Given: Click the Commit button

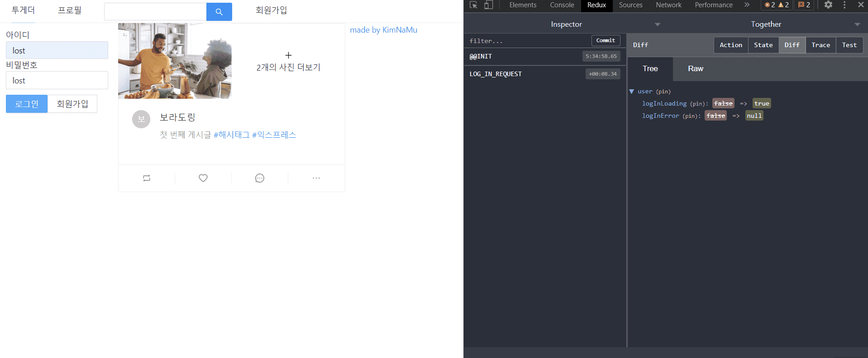Looking at the screenshot, I should pos(606,40).
